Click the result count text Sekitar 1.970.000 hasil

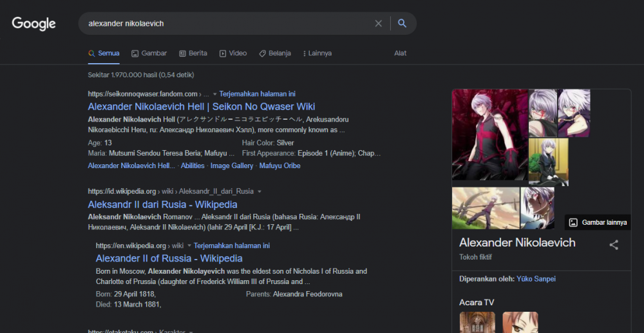coord(141,75)
